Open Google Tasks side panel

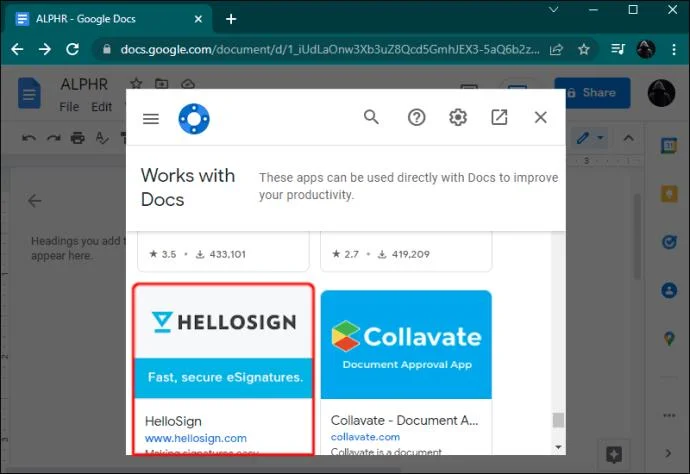(x=669, y=242)
